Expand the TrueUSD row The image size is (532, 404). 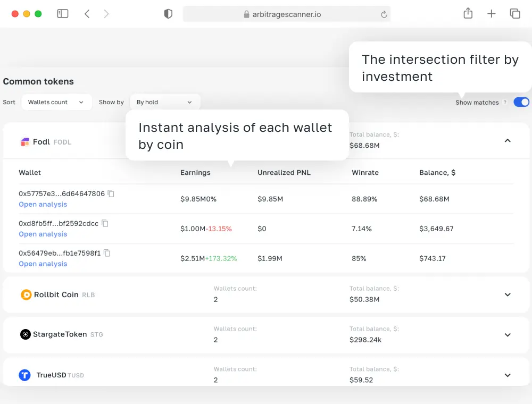pos(508,375)
